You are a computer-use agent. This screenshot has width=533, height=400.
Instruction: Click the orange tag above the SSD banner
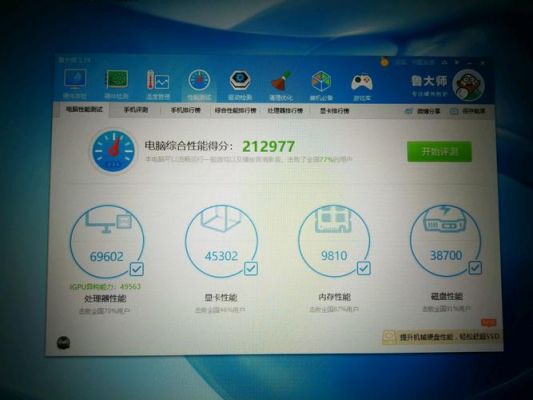click(488, 323)
